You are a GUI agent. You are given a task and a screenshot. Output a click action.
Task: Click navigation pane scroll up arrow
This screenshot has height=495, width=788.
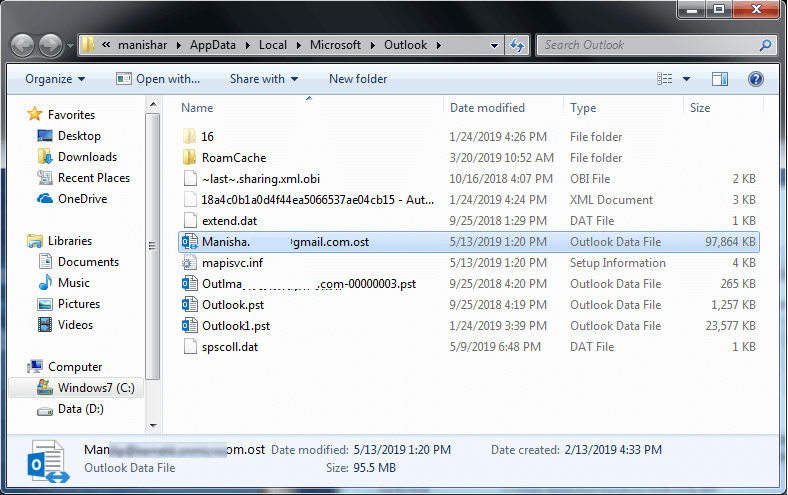153,104
